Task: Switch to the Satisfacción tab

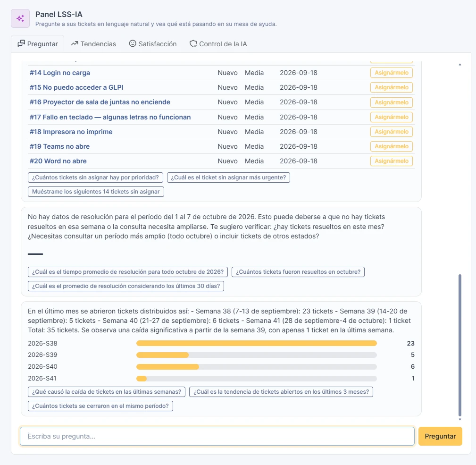Action: pyautogui.click(x=153, y=44)
